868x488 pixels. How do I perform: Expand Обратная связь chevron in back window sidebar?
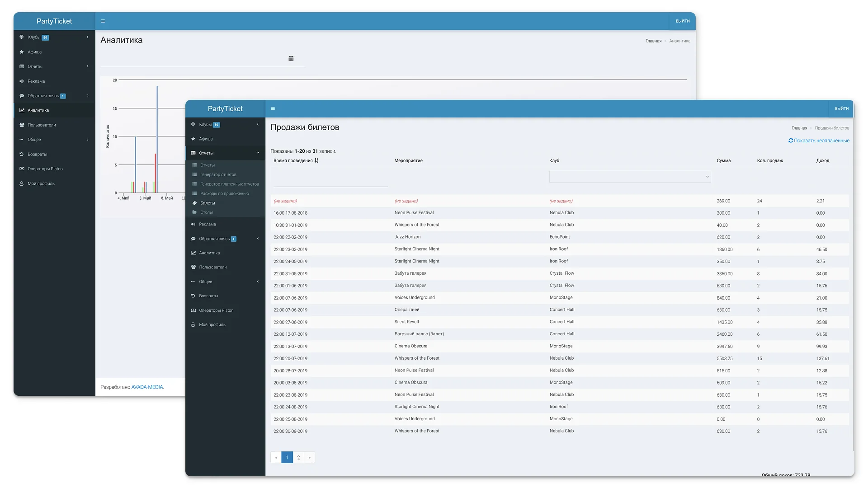[x=88, y=96]
